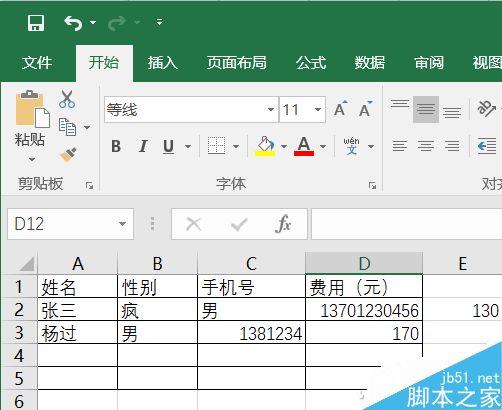Viewport: 502px width, 410px height.
Task: Open the font size 11 dropdown
Action: 318,110
